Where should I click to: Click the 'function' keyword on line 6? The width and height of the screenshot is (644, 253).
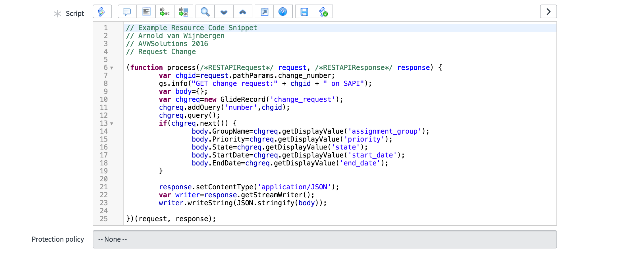pos(147,67)
